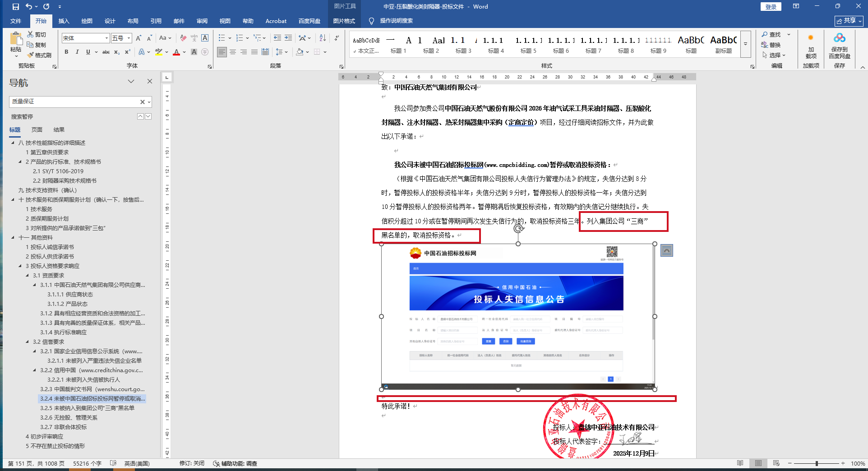This screenshot has height=471, width=868.
Task: Open proofing check icon in status bar
Action: 113,463
